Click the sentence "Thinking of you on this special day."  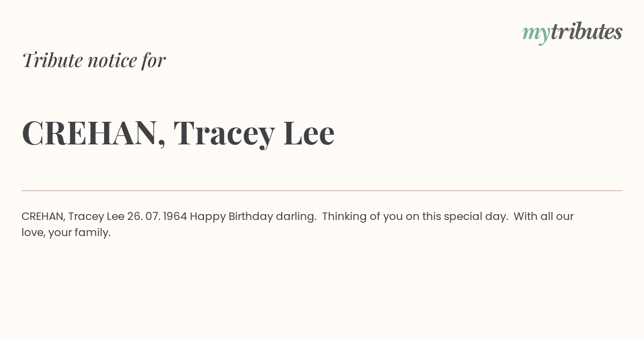[x=415, y=217]
